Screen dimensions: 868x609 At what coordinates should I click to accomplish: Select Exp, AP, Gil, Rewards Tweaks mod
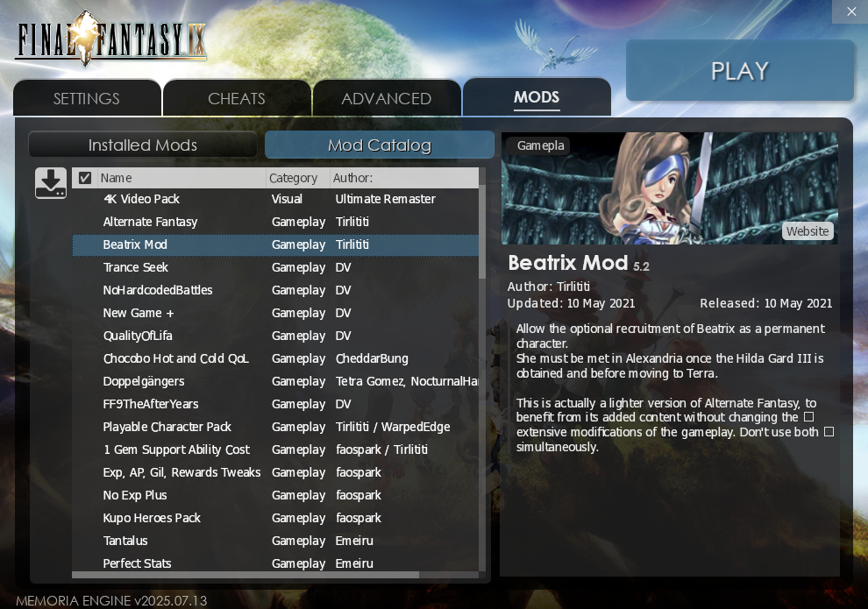[x=275, y=472]
